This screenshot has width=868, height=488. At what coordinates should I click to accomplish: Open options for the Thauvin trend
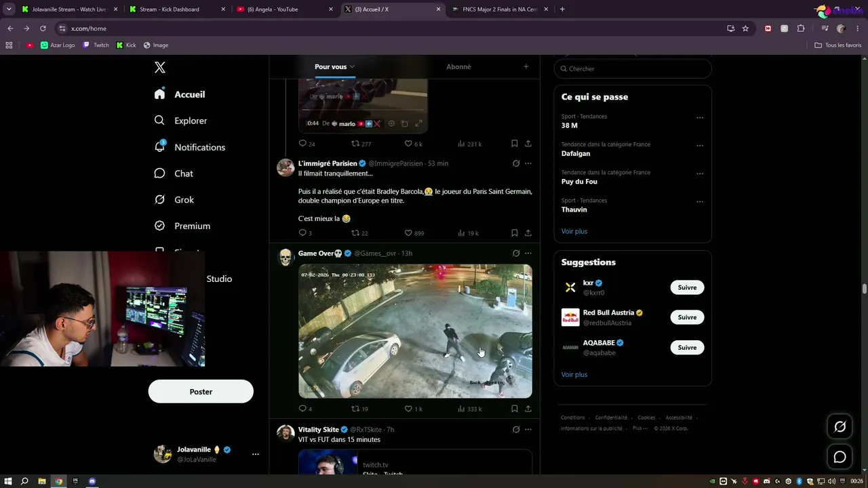700,201
